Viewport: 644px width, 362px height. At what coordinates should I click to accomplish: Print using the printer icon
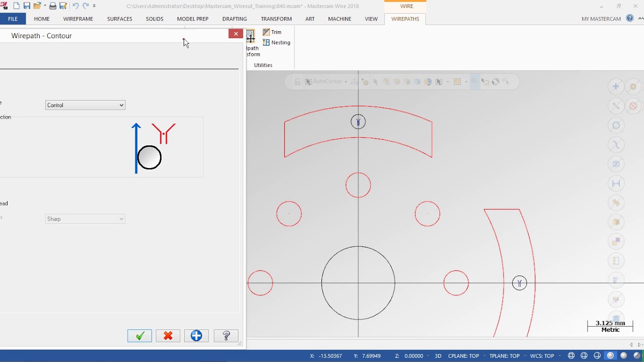tap(52, 6)
